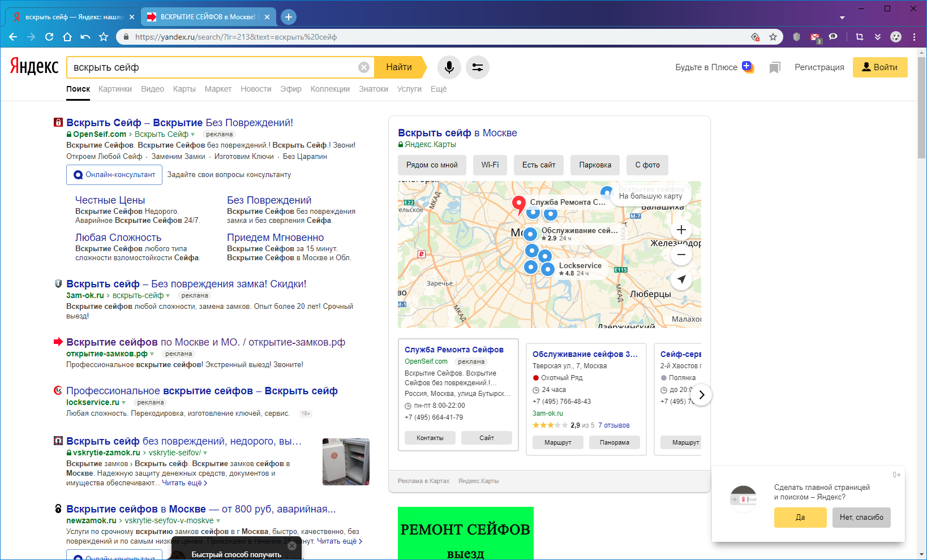Click the Войти login button
Screen dimensions: 927x560
tap(880, 67)
